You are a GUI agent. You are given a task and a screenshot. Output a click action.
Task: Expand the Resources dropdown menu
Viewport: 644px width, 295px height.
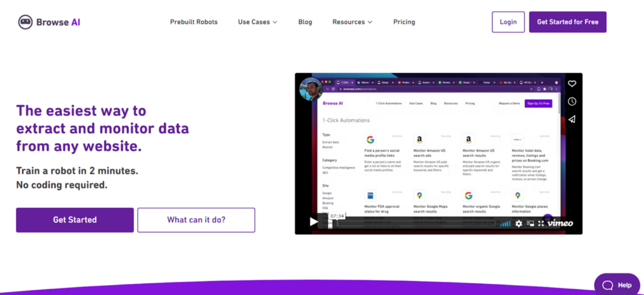pyautogui.click(x=353, y=22)
